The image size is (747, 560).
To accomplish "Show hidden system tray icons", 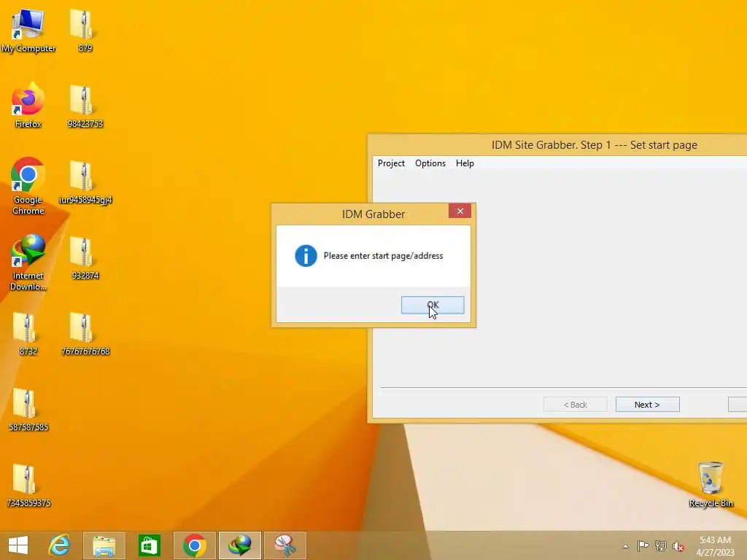I will (x=625, y=546).
